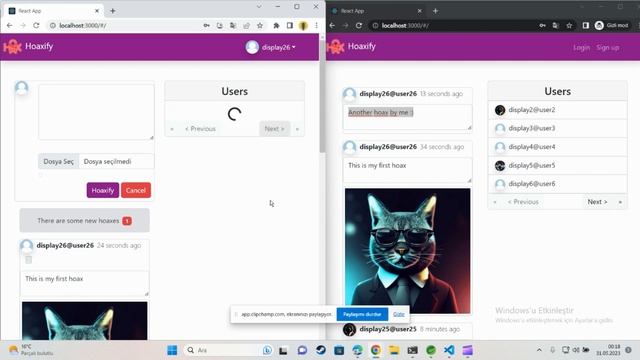This screenshot has height=360, width=640.
Task: Click the 'There are some new hoaxes' banner
Action: [84, 220]
